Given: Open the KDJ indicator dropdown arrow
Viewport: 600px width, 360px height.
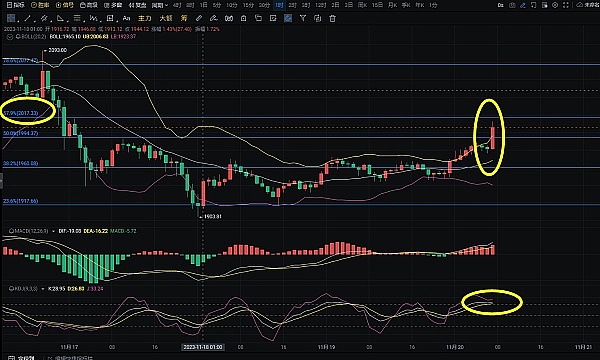Looking at the screenshot, I should pyautogui.click(x=42, y=288).
